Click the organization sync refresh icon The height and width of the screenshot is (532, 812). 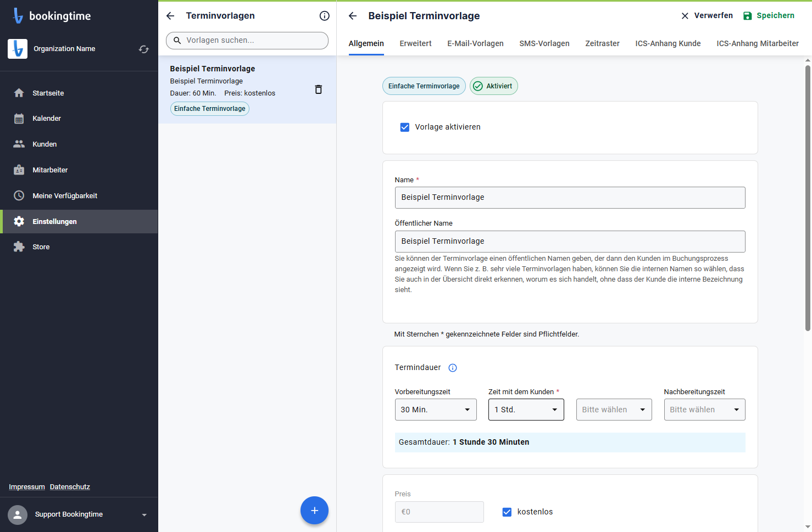pyautogui.click(x=144, y=49)
